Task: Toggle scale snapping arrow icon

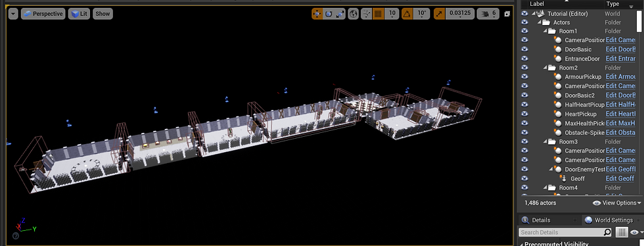Action: [439, 14]
